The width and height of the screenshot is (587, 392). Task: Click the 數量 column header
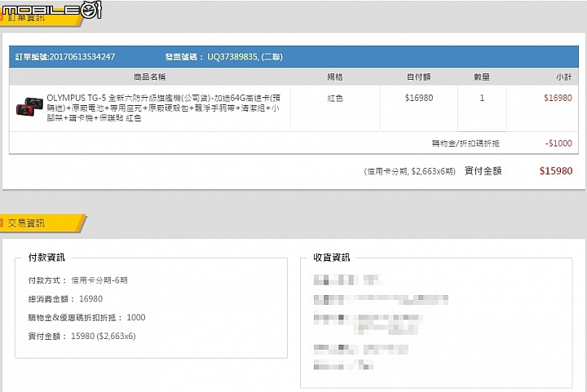(482, 77)
